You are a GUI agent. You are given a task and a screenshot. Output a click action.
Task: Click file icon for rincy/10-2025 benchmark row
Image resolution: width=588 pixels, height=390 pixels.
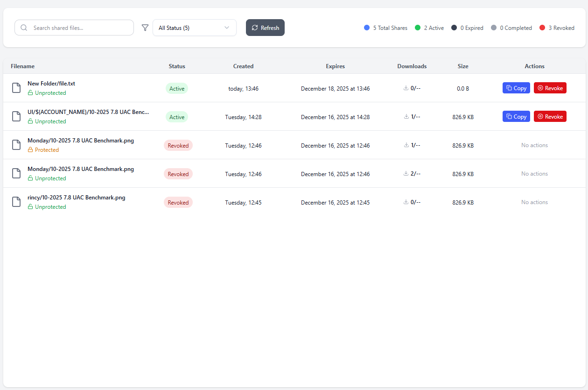point(16,202)
